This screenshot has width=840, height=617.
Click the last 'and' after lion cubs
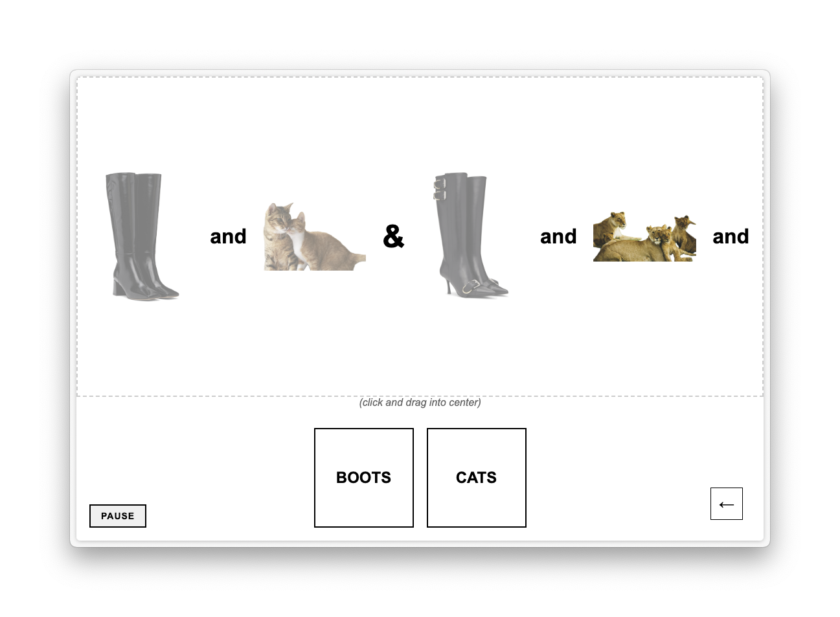[731, 236]
